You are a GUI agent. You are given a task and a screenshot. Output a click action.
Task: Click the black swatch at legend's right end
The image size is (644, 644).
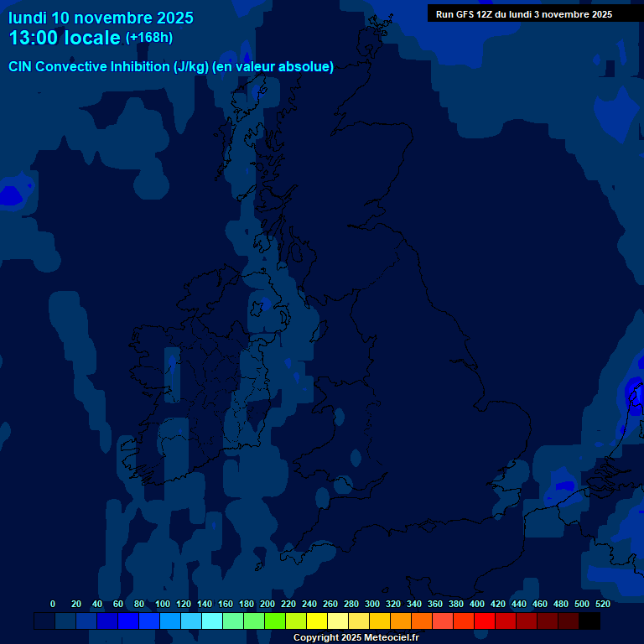pyautogui.click(x=589, y=621)
